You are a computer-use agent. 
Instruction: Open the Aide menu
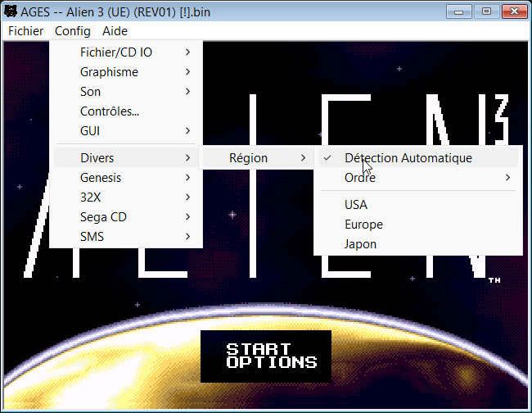click(115, 31)
